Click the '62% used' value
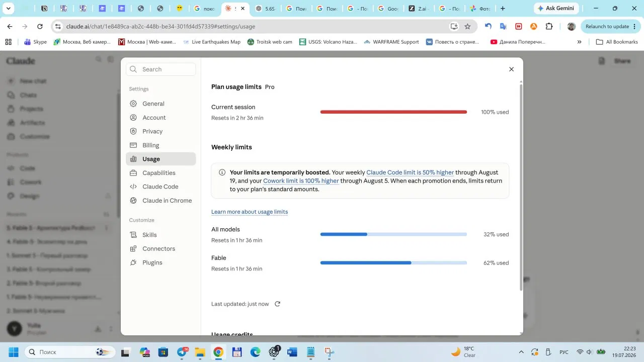644x362 pixels. tap(496, 263)
